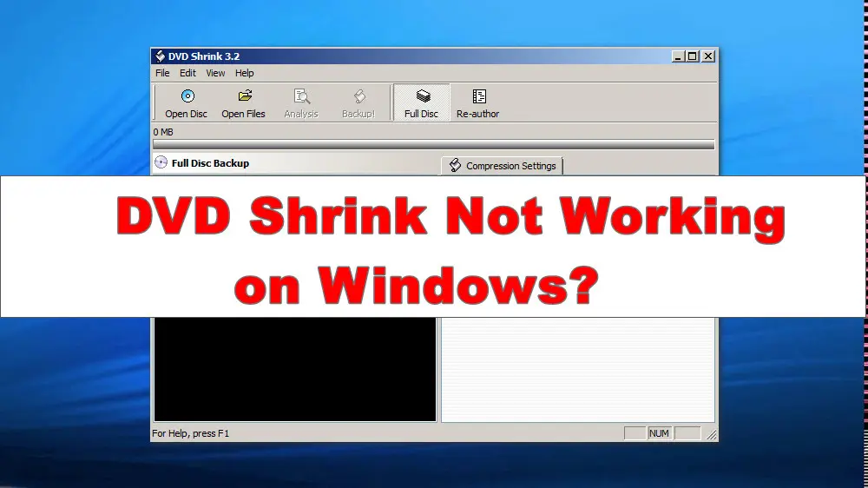868x488 pixels.
Task: Click the For Help, press F1 status text
Action: (x=190, y=433)
